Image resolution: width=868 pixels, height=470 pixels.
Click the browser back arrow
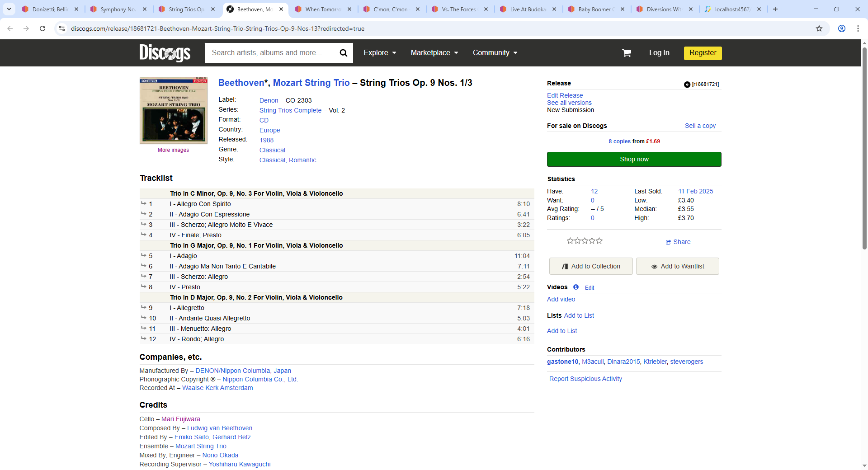[x=10, y=28]
